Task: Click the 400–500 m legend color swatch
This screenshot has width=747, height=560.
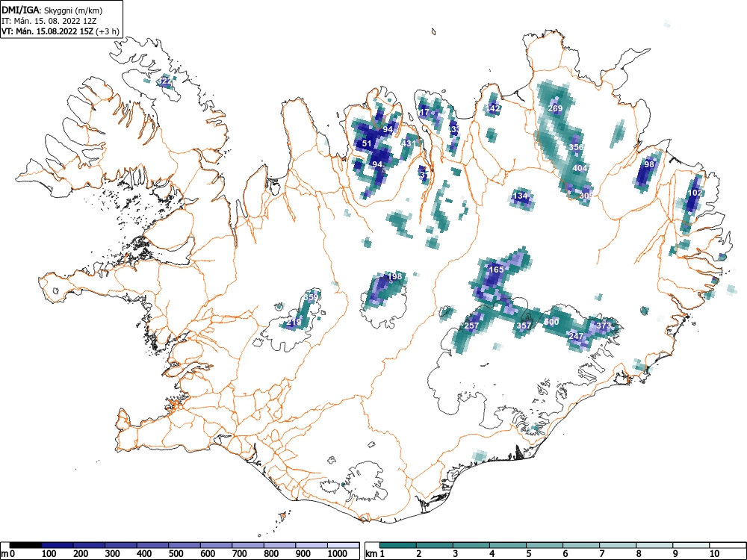Action: click(x=152, y=545)
